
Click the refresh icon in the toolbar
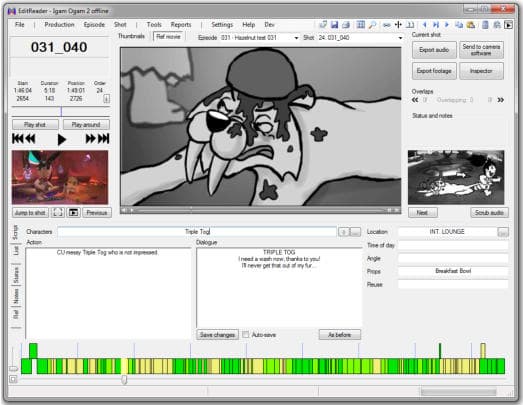pos(323,25)
